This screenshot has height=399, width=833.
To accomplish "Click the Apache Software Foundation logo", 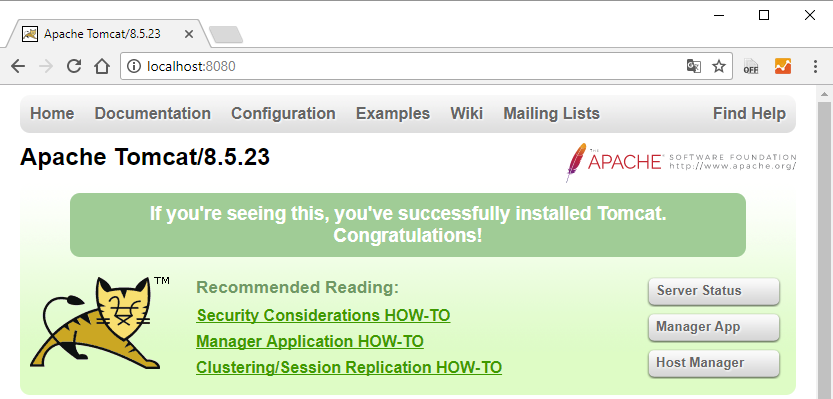I will coord(681,163).
